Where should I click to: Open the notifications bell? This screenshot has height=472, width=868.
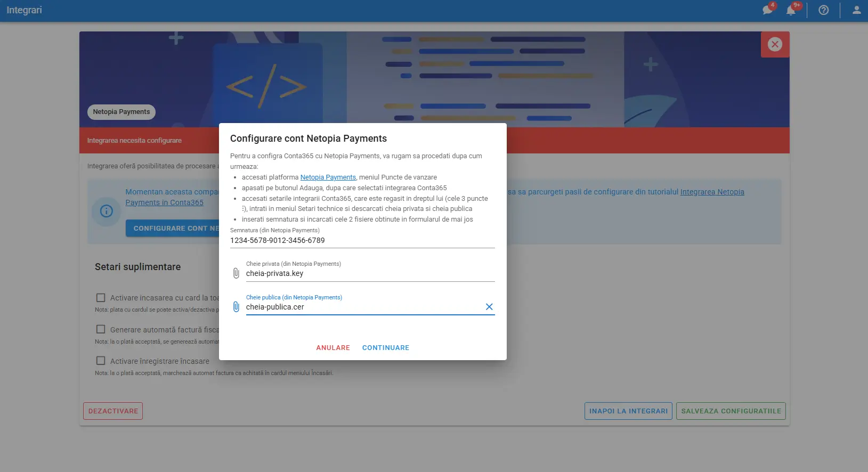(791, 10)
